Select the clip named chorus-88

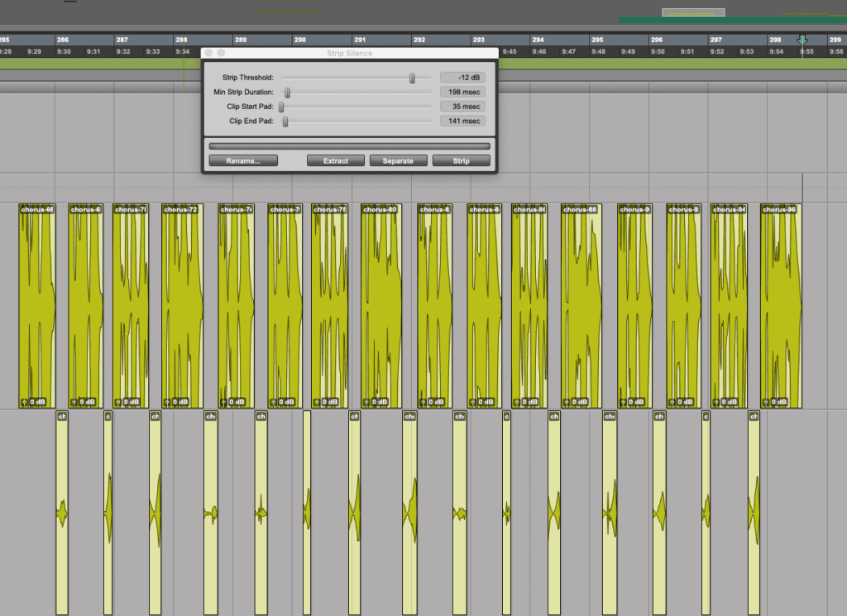(x=581, y=306)
